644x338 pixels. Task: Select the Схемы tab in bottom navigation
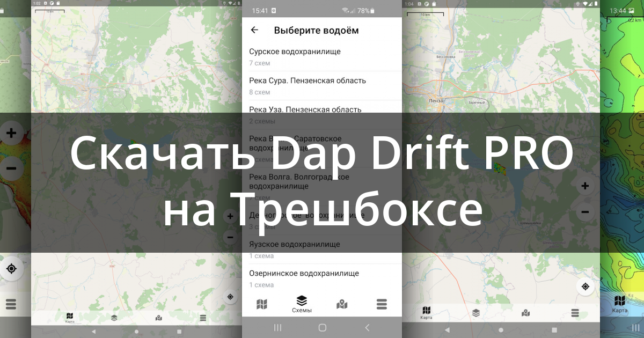[x=302, y=304]
